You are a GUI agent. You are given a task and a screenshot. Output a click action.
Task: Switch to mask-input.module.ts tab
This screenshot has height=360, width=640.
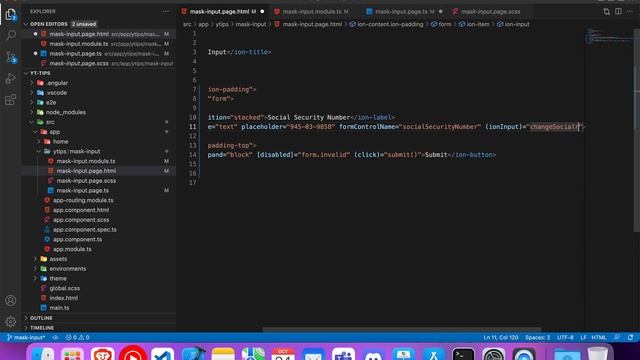pyautogui.click(x=312, y=11)
